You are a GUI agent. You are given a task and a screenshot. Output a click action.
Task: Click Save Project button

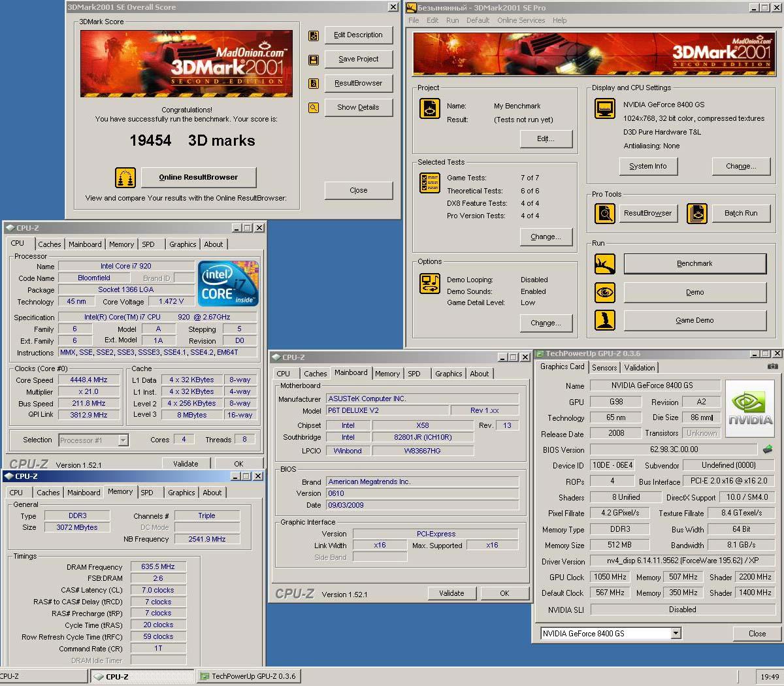(359, 59)
